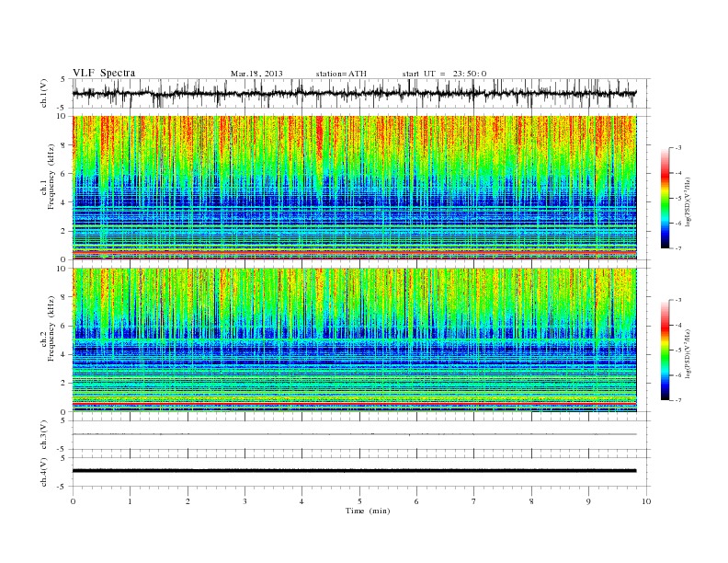Click the "-7" tick on ch.2 colorbar
This screenshot has width=728, height=563.
coord(678,400)
